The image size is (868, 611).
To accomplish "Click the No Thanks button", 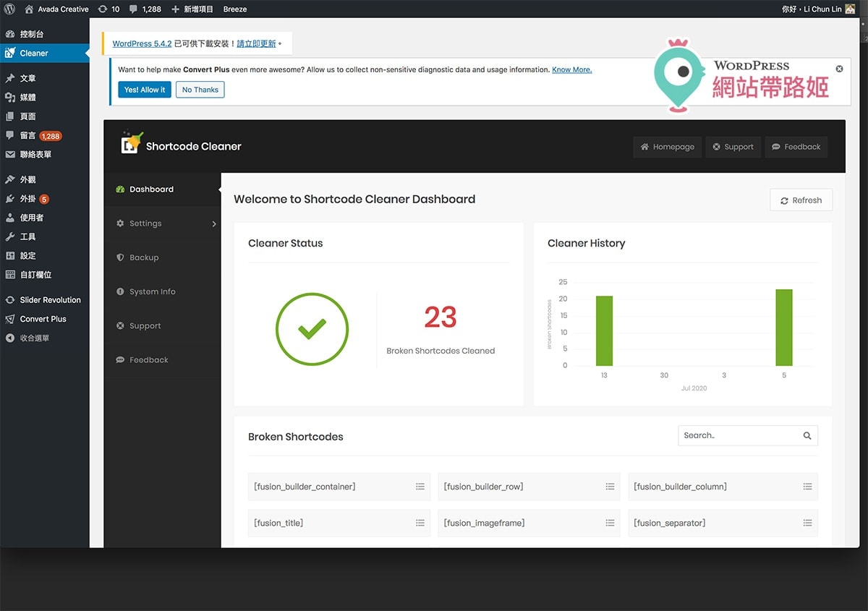I will 200,90.
